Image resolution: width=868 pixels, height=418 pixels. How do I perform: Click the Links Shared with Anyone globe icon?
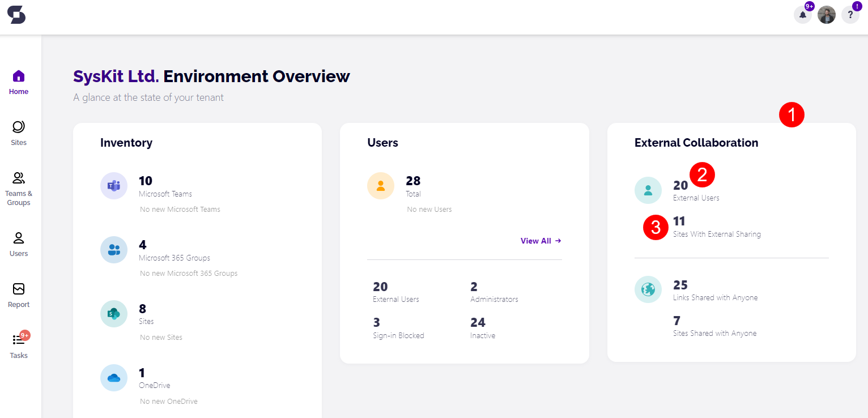(x=648, y=289)
